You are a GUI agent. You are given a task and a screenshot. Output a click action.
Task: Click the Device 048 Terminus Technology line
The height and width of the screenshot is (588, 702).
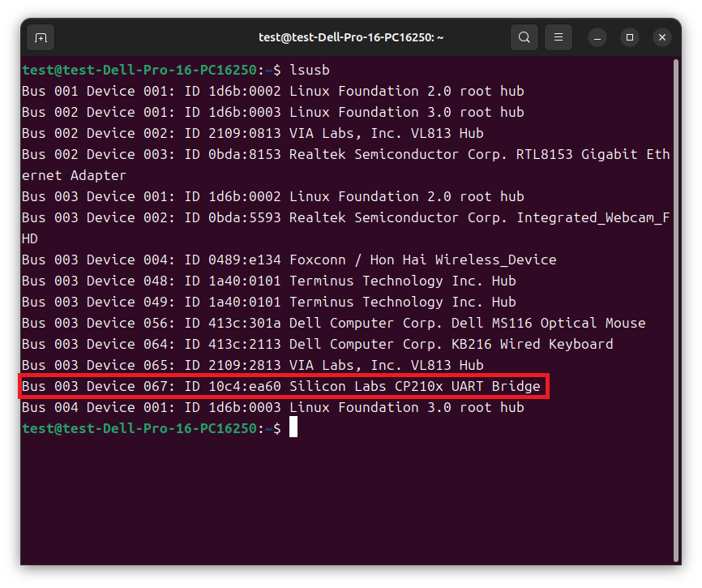tap(269, 281)
